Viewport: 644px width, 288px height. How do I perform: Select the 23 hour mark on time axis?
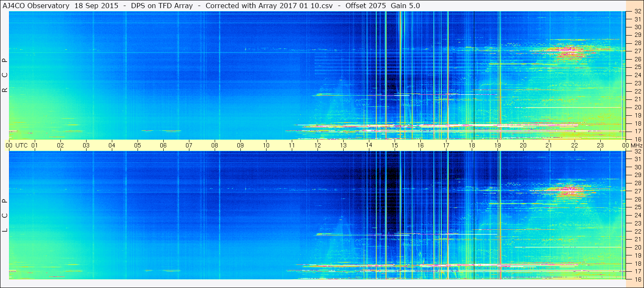coord(600,146)
